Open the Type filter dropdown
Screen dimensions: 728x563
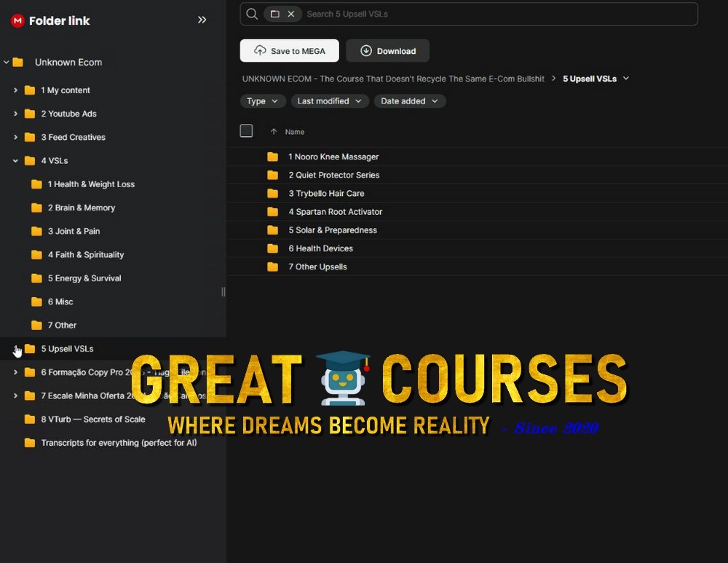click(262, 101)
